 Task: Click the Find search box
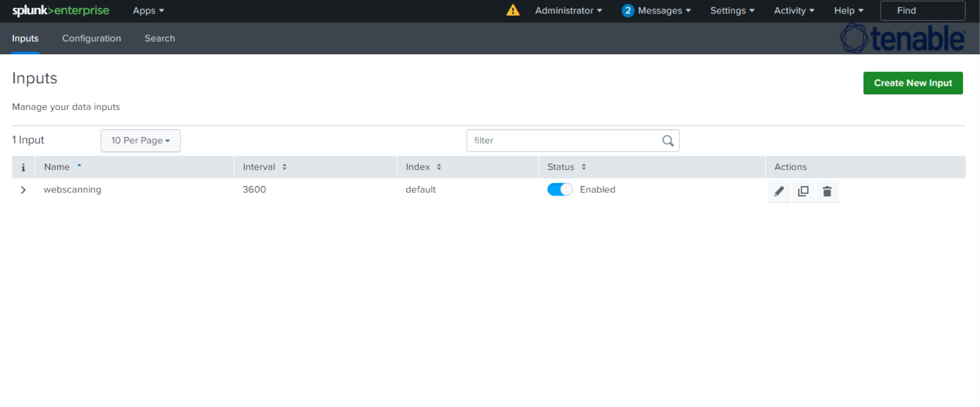click(923, 10)
